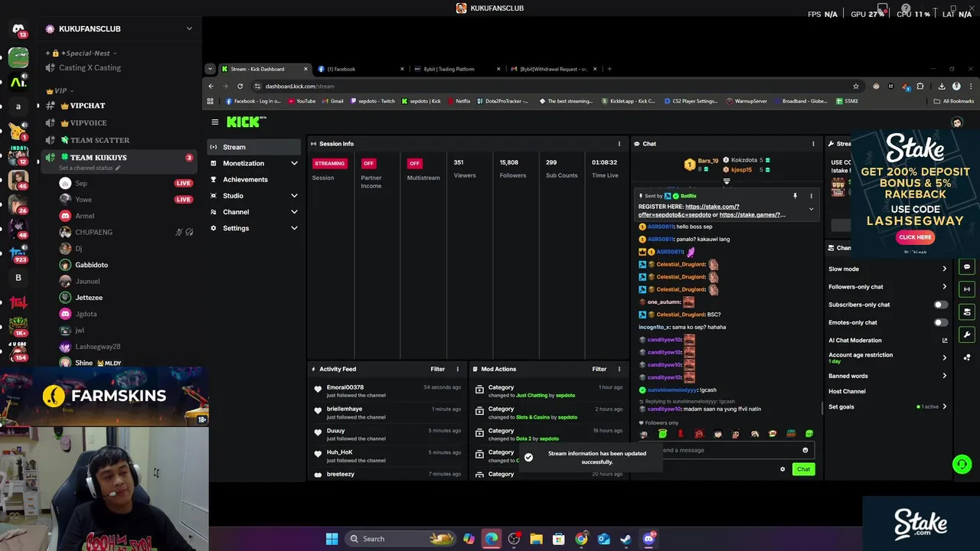Image resolution: width=980 pixels, height=551 pixels.
Task: Open Windows Start menu
Action: [x=332, y=539]
